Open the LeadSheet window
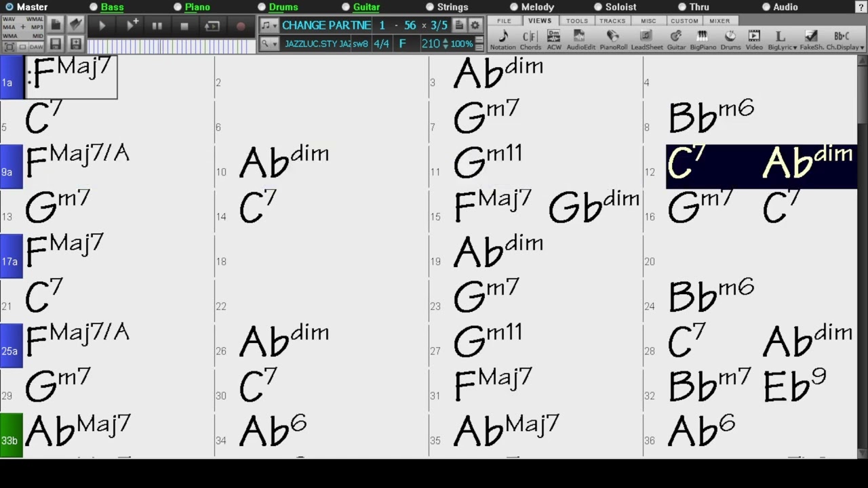This screenshot has height=488, width=868. (x=647, y=40)
